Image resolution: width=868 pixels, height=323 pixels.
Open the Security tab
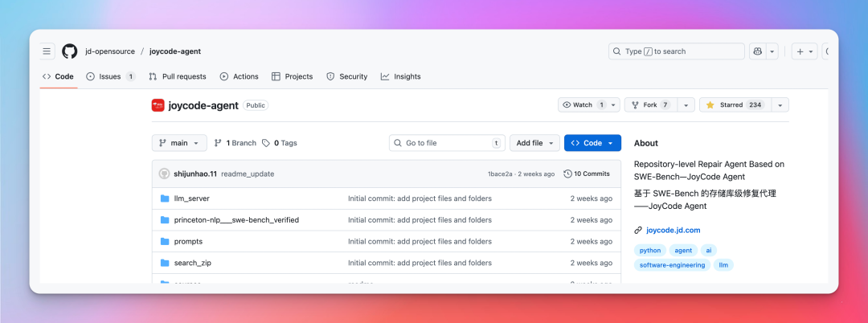point(347,76)
